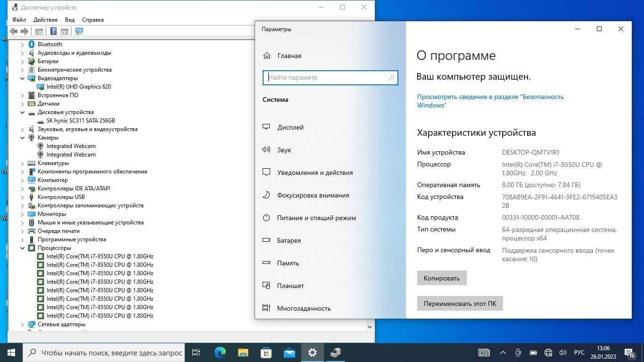Click the show/hide console tree toolbar icon
Screen dimensions: 644x362
tap(39, 31)
